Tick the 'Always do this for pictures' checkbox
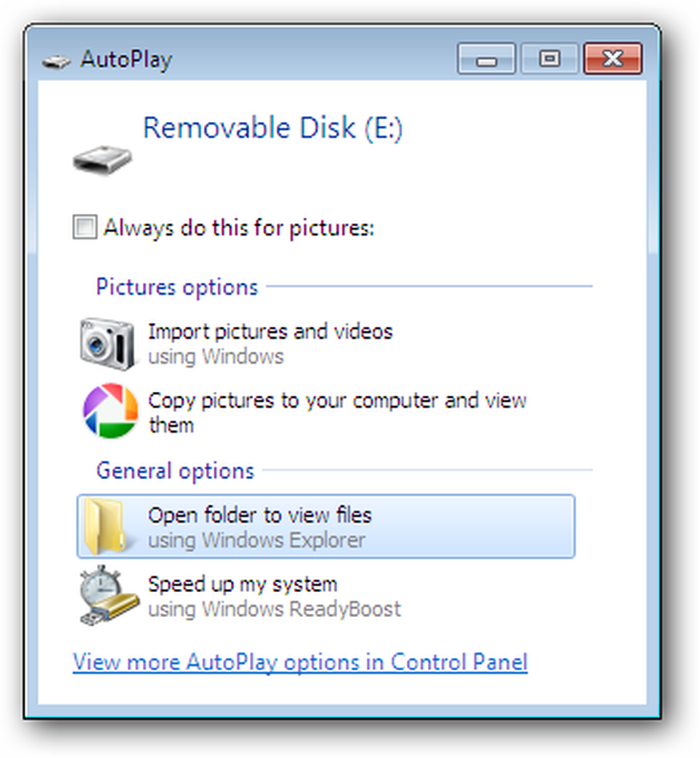This screenshot has width=700, height=758. 85,227
